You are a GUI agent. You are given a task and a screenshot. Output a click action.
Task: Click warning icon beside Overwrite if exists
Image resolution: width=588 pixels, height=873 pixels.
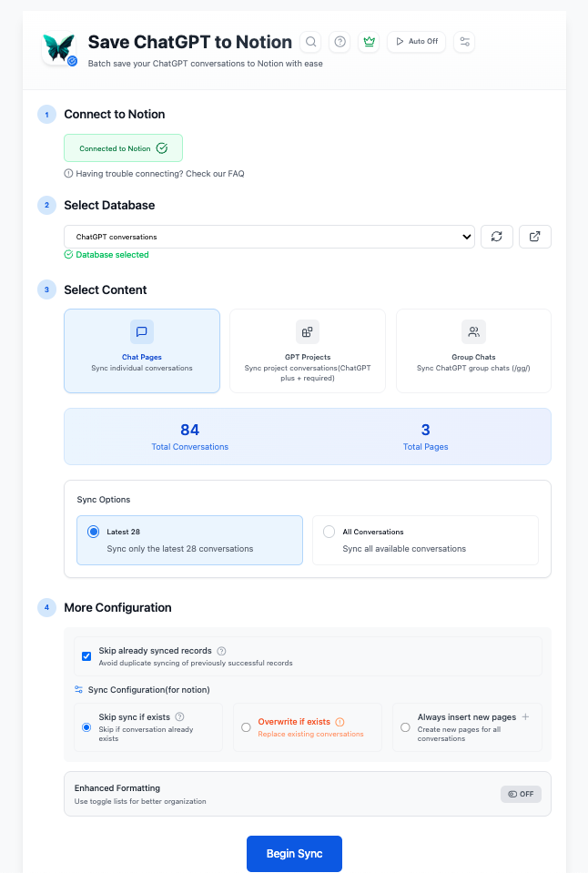click(x=340, y=722)
